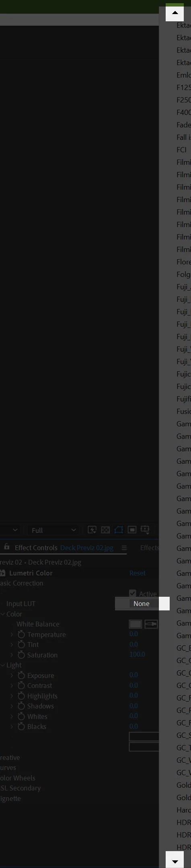
Task: Enable the Saturation stopwatch keyframe icon
Action: click(21, 655)
